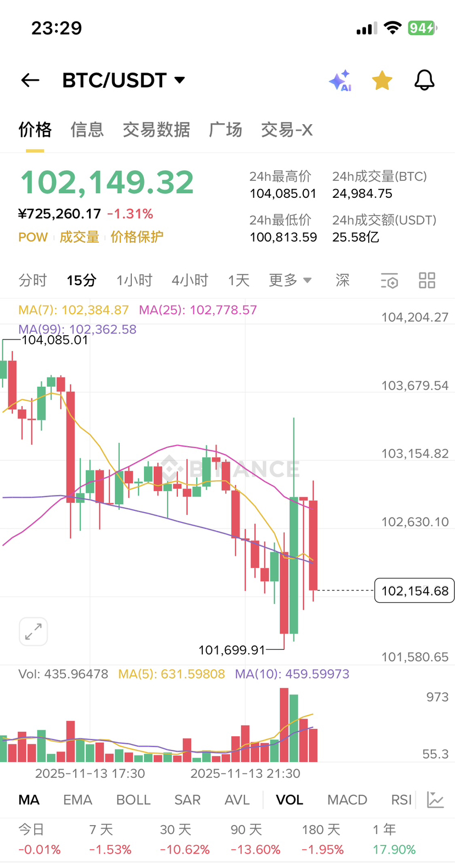
Task: Select the 4小时 timeframe
Action: 190,280
